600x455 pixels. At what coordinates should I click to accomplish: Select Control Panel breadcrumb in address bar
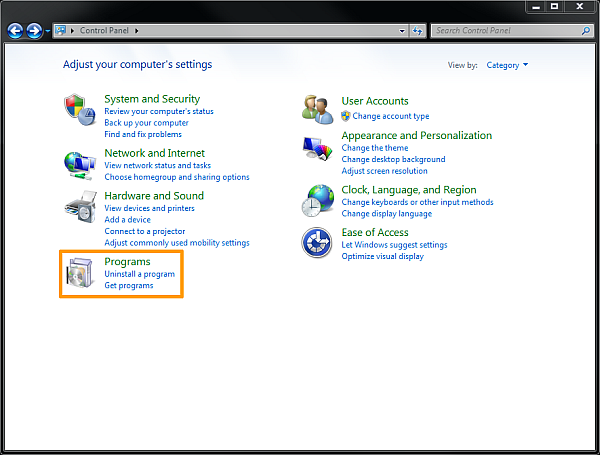point(104,31)
